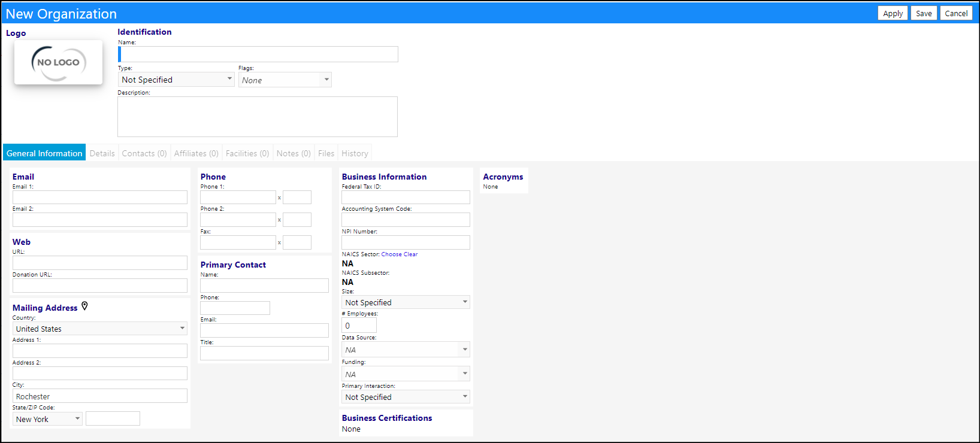Click the Business Certifications heading
Viewport: 980px width, 443px height.
[387, 418]
